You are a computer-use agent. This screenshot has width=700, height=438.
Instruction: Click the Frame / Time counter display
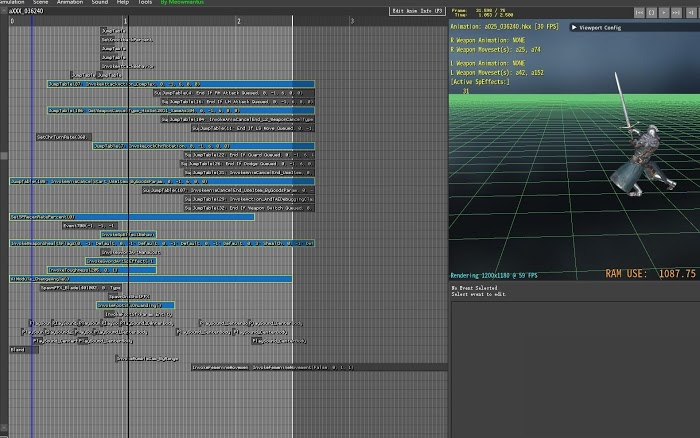coord(483,13)
